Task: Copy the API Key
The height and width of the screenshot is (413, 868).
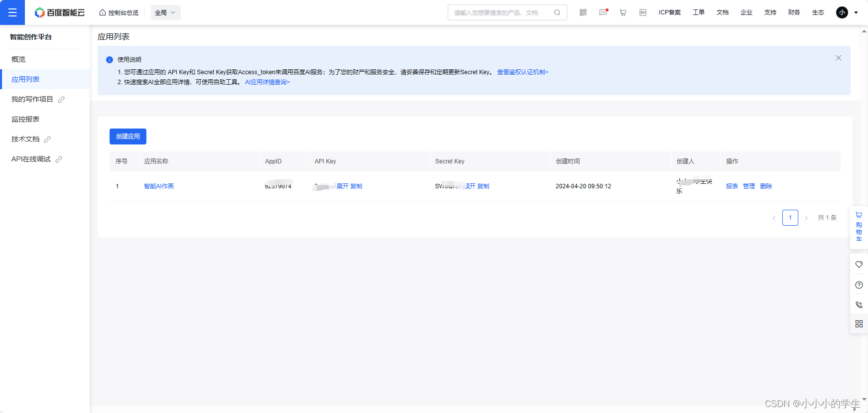Action: coord(356,186)
